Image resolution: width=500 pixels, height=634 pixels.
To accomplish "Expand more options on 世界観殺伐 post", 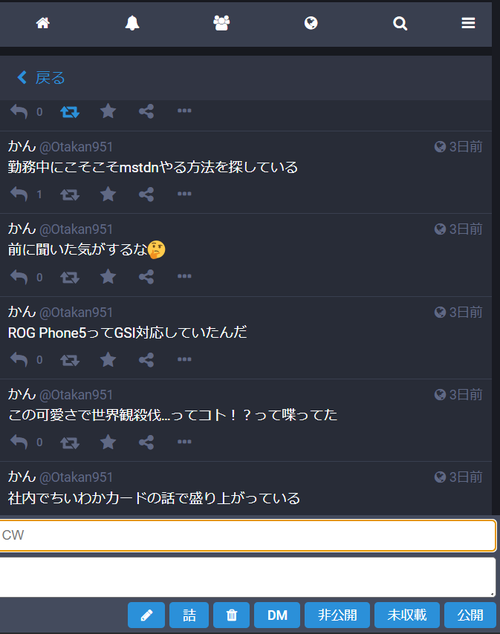I will [184, 442].
